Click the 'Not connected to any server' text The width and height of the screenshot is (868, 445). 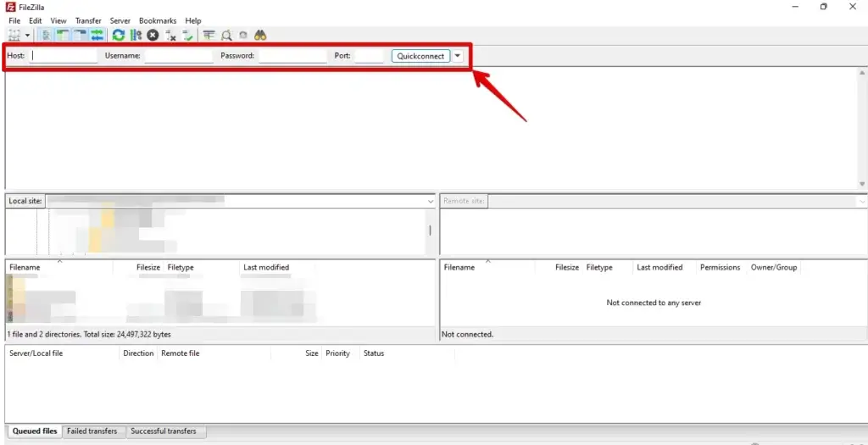654,303
